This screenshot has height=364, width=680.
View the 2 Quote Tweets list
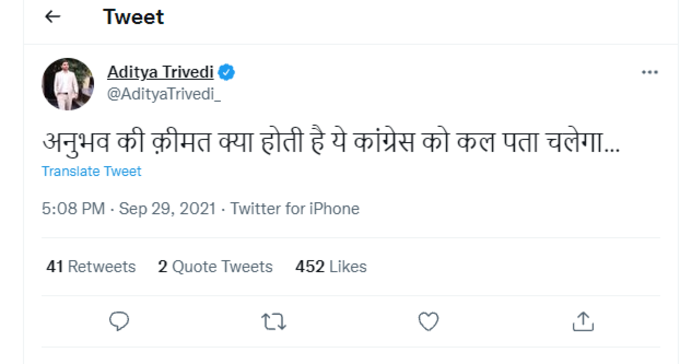click(x=215, y=266)
